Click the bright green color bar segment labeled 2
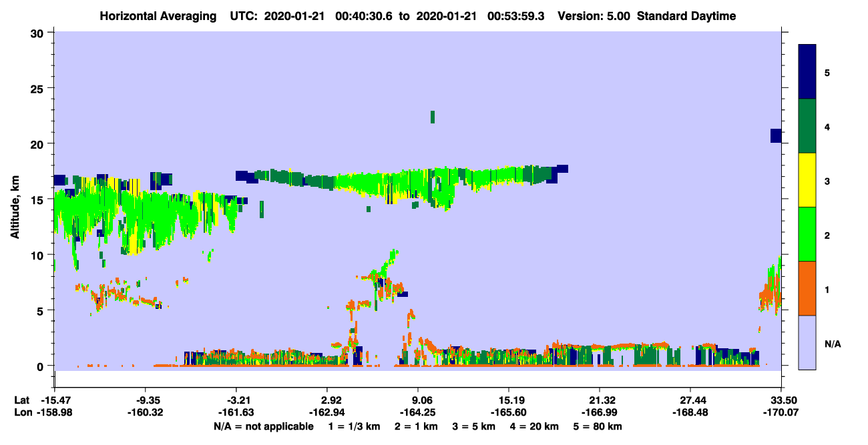This screenshot has width=868, height=445. 807,234
